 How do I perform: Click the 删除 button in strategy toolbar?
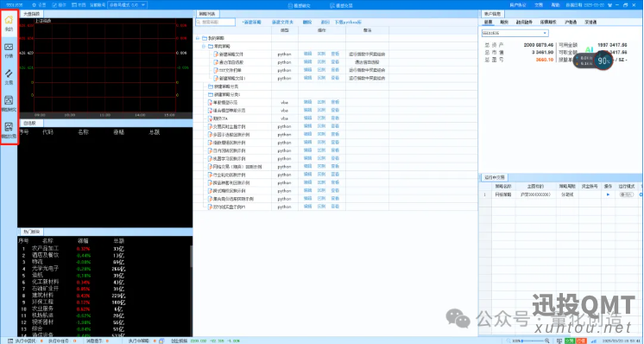click(307, 22)
